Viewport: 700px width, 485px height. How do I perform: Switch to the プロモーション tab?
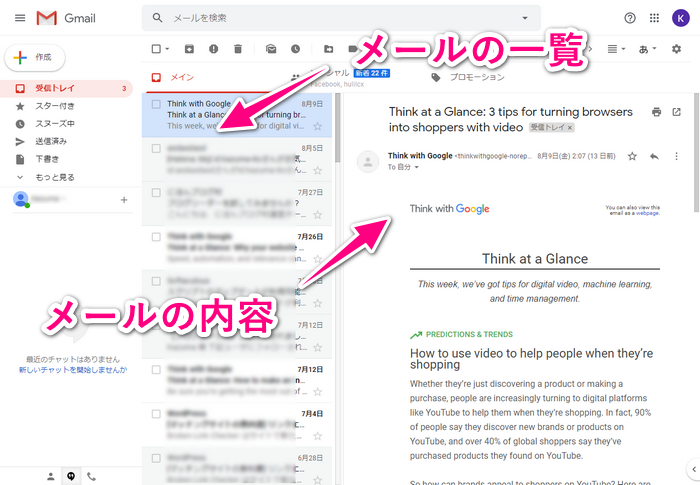[477, 77]
